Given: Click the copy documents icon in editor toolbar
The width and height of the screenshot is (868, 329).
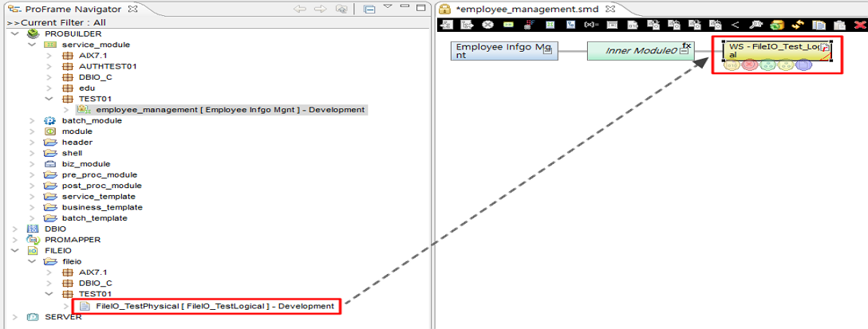Looking at the screenshot, I should [819, 25].
